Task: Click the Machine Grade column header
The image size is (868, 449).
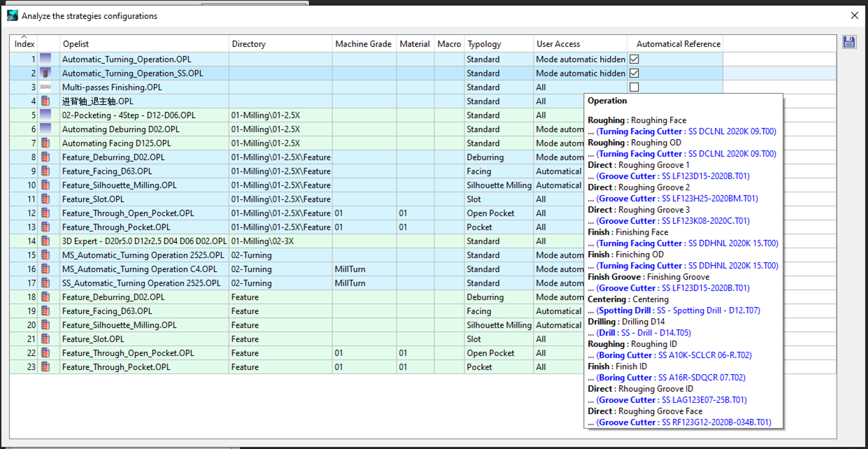Action: pos(364,43)
